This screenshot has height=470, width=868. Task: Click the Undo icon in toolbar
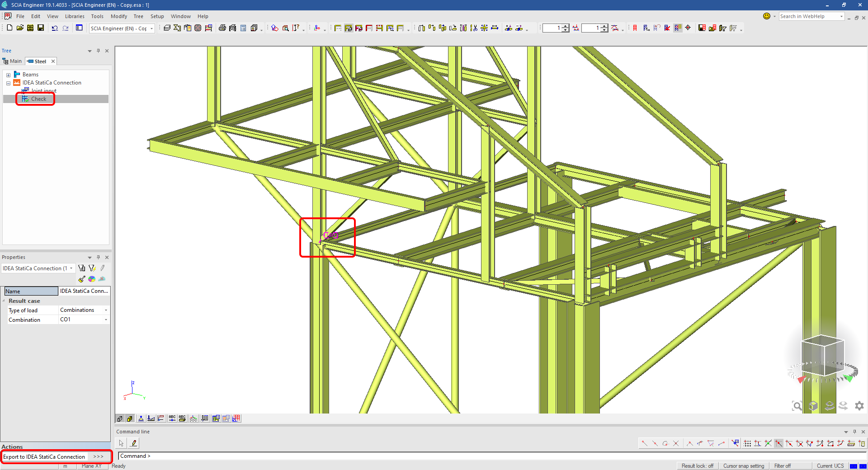(55, 28)
